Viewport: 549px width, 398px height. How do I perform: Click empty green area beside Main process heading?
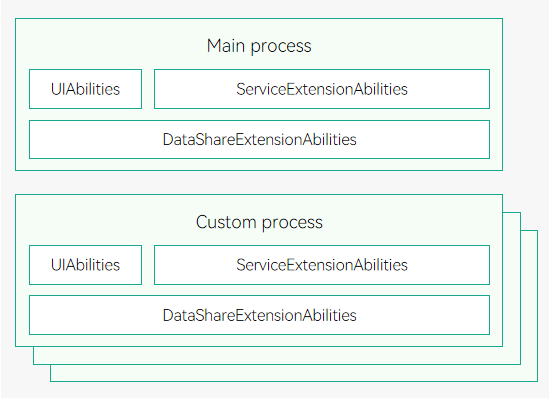click(x=105, y=46)
